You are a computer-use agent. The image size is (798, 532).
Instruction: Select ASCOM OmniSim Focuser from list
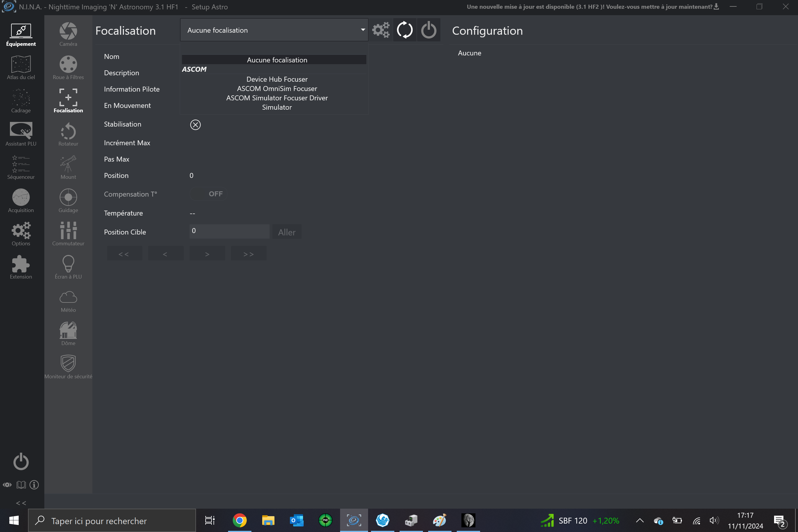pos(277,89)
